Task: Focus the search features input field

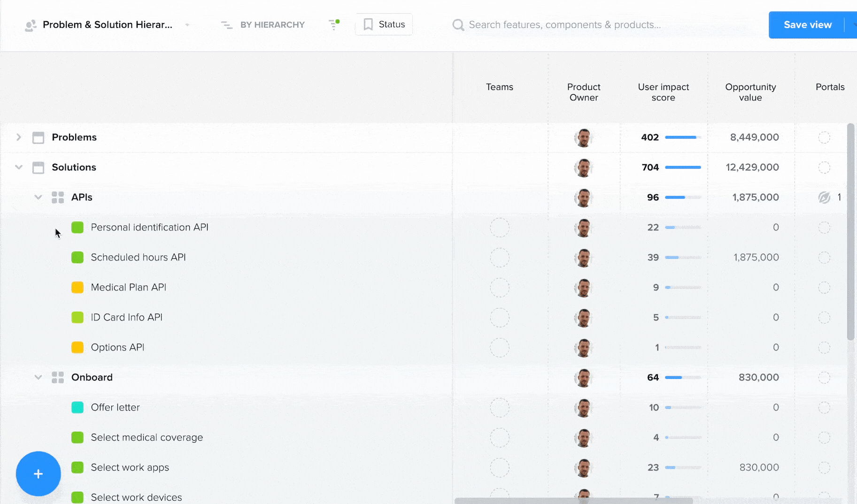Action: [565, 25]
